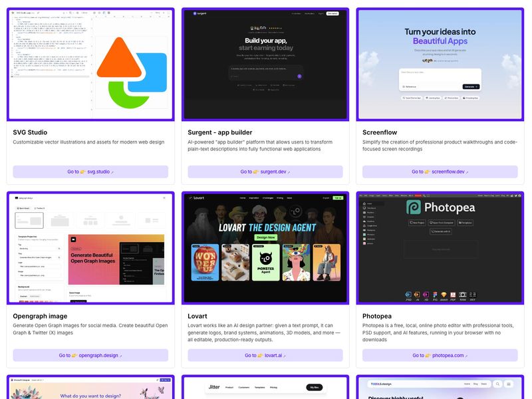Click the "SVG Studio" card title

click(x=30, y=132)
